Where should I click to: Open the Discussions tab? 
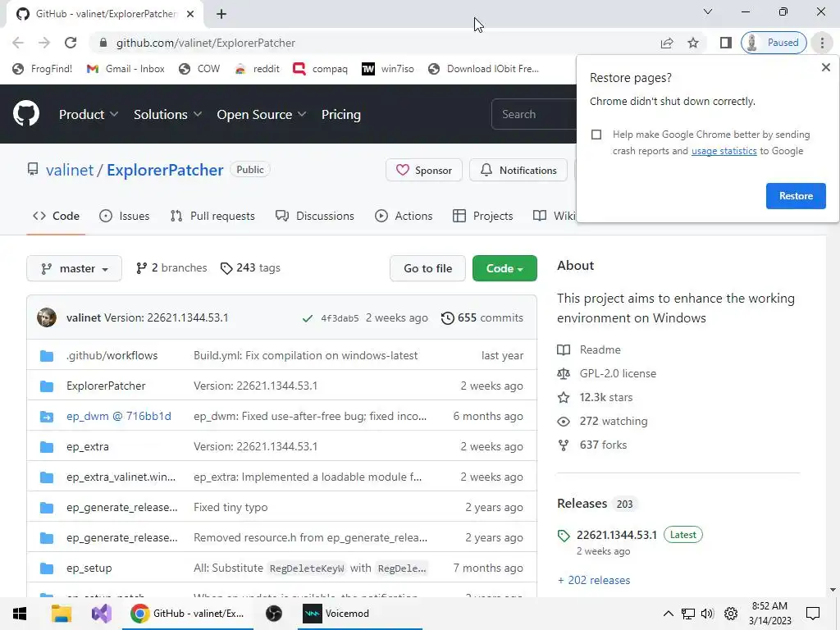click(314, 216)
